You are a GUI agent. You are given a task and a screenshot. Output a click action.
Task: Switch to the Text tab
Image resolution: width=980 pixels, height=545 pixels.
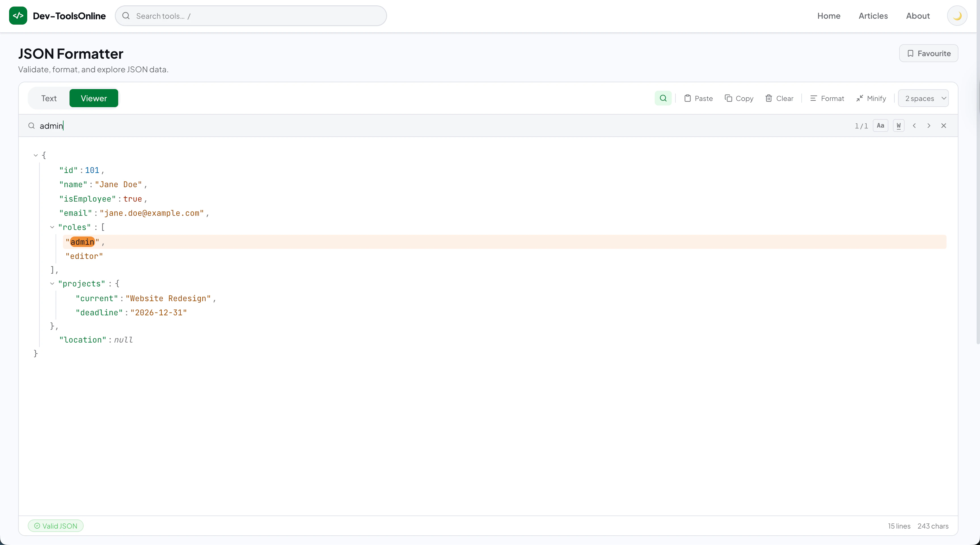(x=49, y=98)
